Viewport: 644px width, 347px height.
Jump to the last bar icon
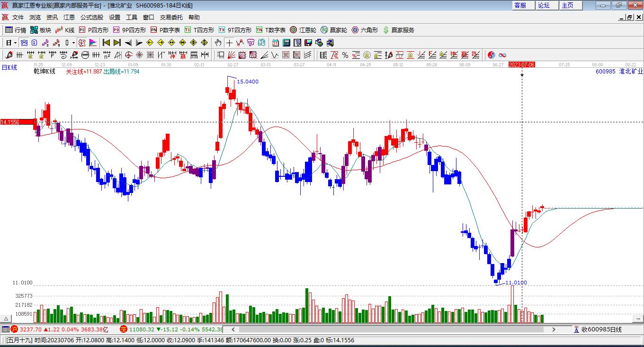click(x=117, y=43)
